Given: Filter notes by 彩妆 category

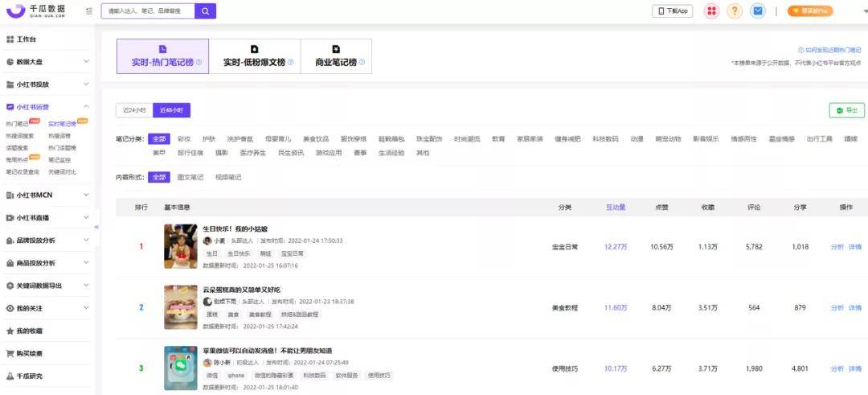Looking at the screenshot, I should click(184, 138).
